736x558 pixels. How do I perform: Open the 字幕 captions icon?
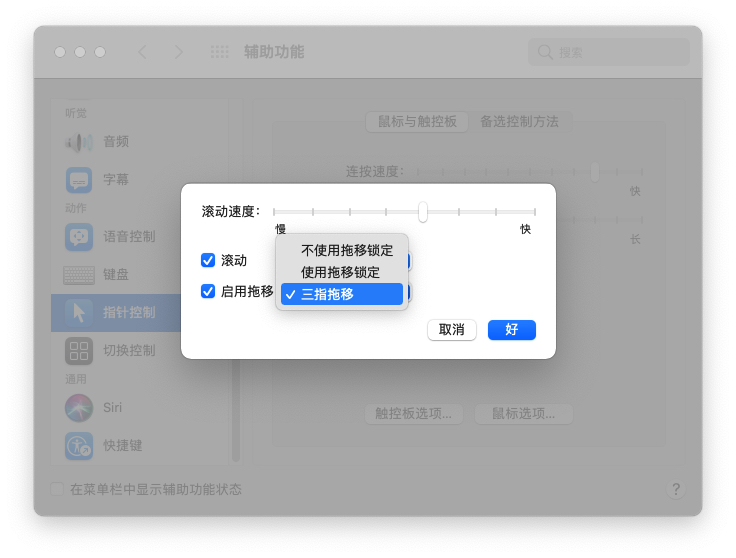pos(78,180)
